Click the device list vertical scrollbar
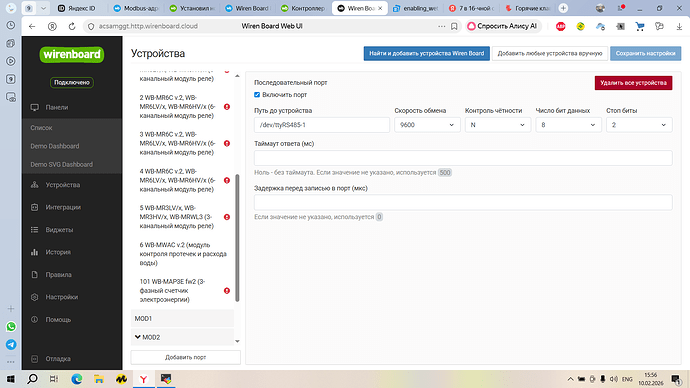This screenshot has height=388, width=690. pos(238,238)
